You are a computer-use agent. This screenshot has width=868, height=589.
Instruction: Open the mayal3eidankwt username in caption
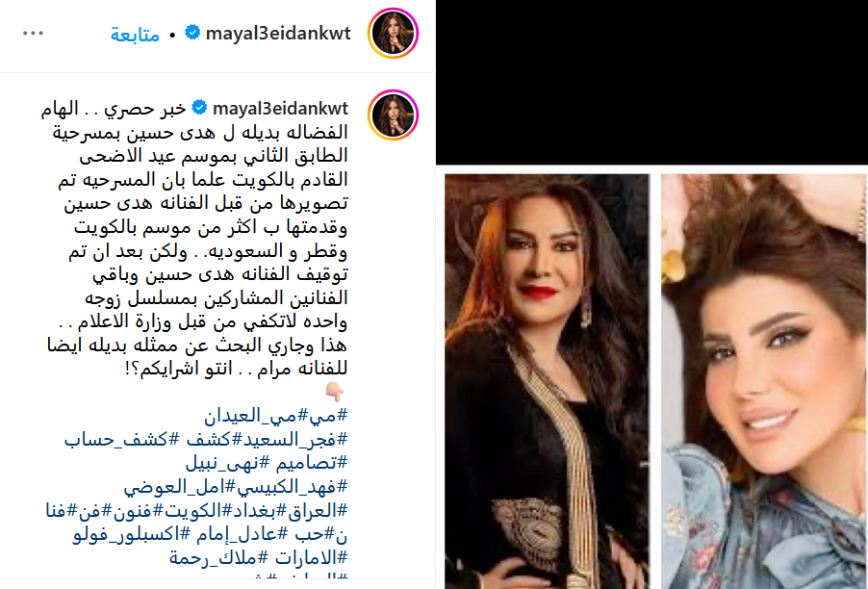click(x=281, y=109)
